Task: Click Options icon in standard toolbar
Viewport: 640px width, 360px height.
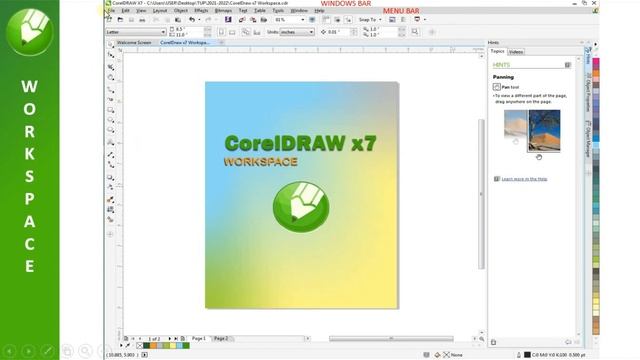Action: pyautogui.click(x=392, y=20)
